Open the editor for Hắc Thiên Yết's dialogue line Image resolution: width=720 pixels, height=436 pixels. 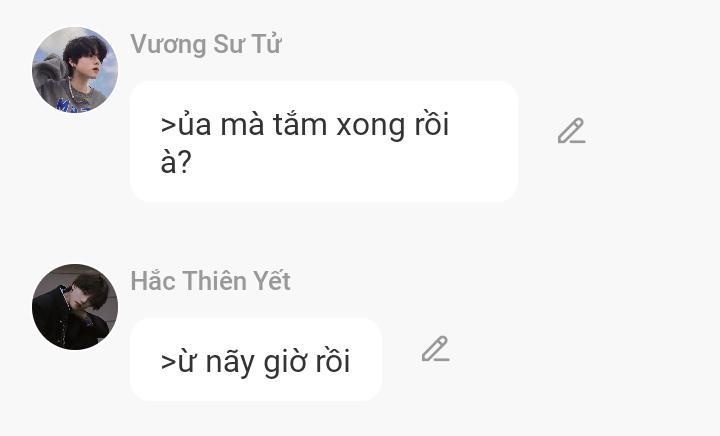point(435,349)
